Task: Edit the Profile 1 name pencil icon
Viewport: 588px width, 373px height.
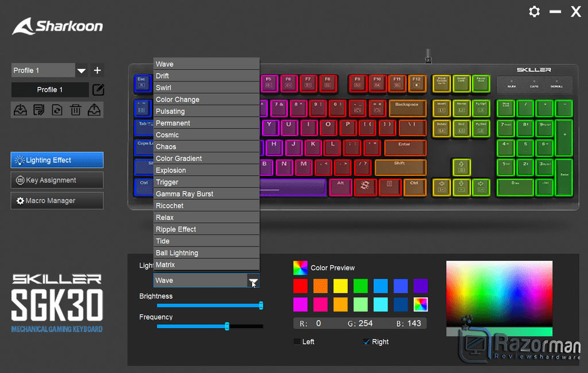Action: pos(98,90)
